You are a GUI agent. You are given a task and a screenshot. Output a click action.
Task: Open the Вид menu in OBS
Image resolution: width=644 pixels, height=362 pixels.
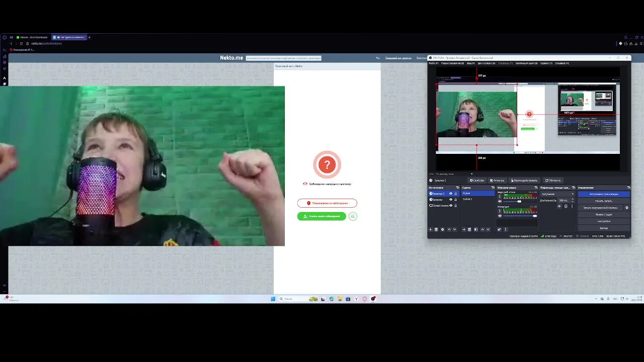tap(471, 63)
